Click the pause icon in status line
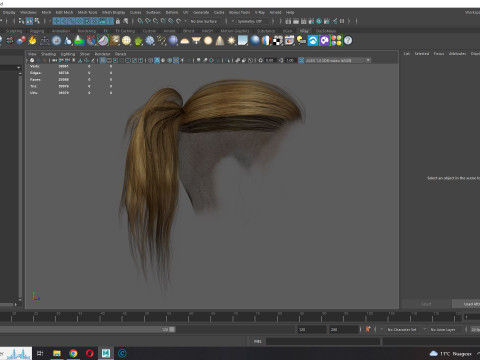This screenshot has width=480, height=360. (342, 21)
